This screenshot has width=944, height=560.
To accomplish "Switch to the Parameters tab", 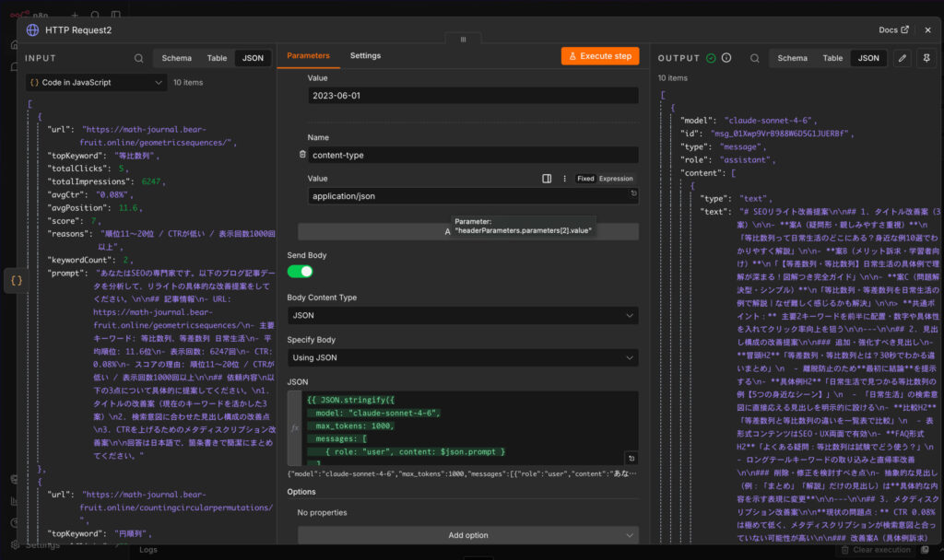I will point(308,55).
